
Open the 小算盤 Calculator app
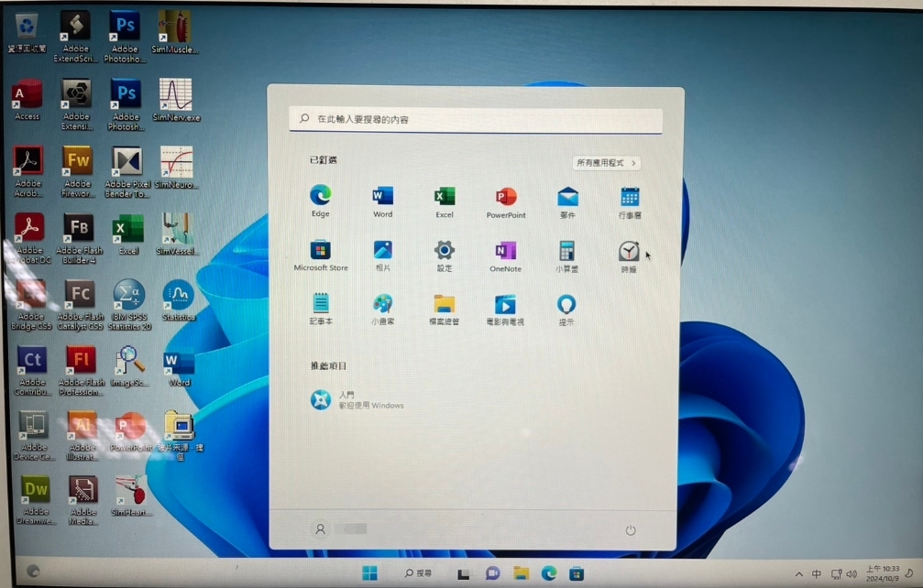566,256
